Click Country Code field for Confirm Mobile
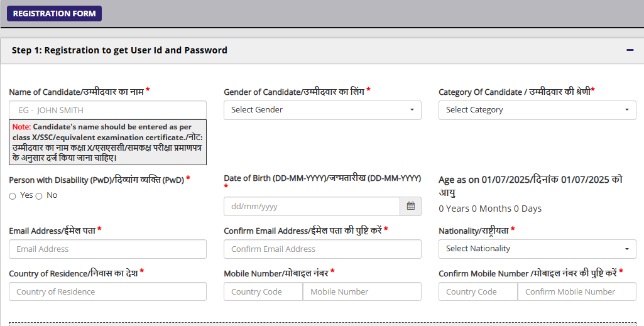Viewport: 644px width, 326px height. click(x=478, y=291)
